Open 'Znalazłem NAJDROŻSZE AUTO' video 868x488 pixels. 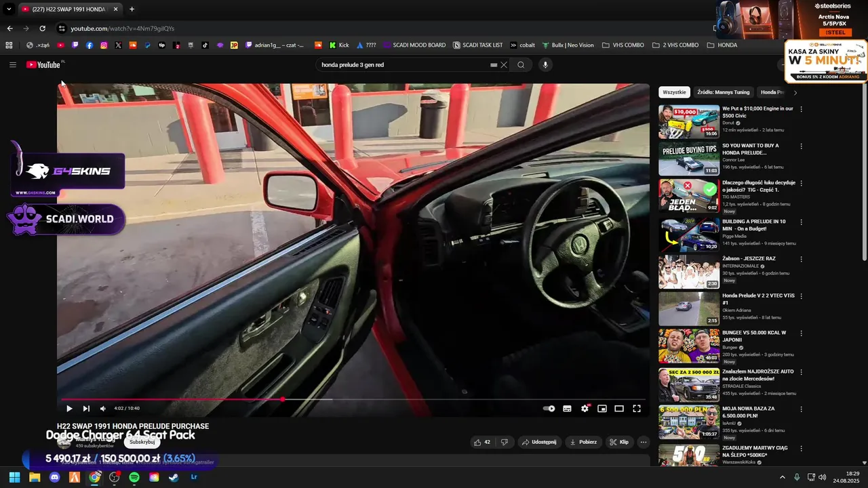tap(689, 385)
